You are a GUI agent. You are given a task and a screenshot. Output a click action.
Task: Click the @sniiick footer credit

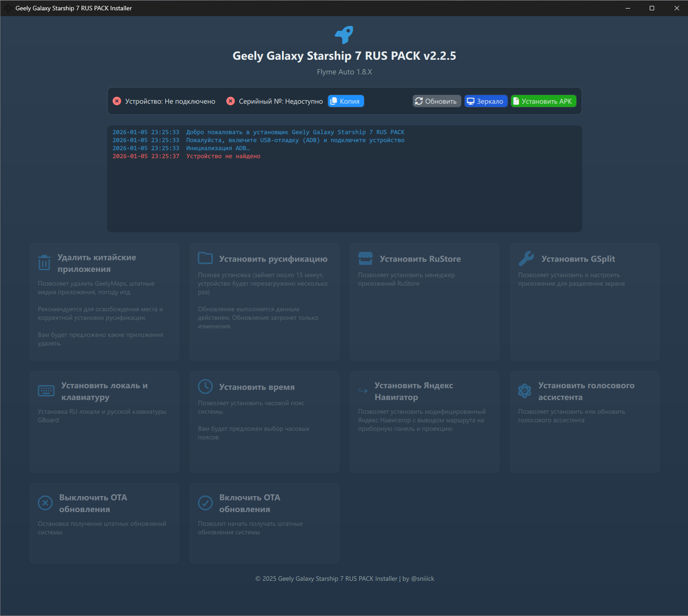coord(422,578)
